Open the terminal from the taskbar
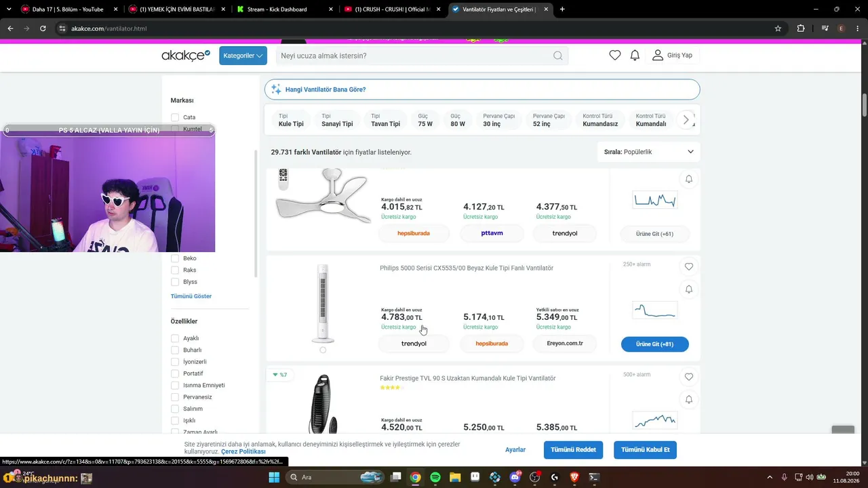This screenshot has height=488, width=868. (594, 477)
